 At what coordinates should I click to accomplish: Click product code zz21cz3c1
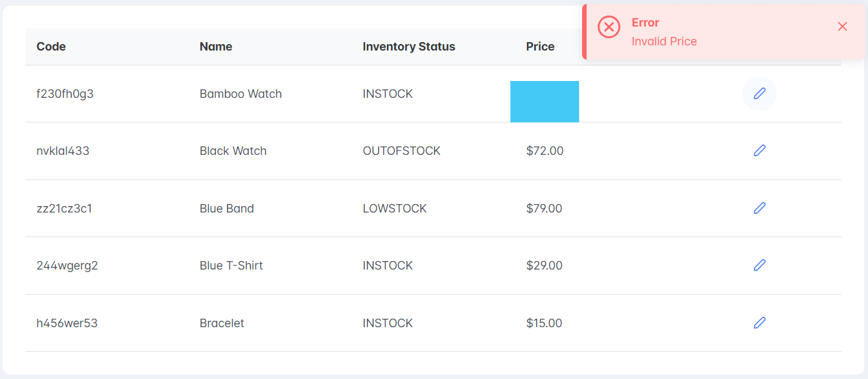click(x=64, y=209)
